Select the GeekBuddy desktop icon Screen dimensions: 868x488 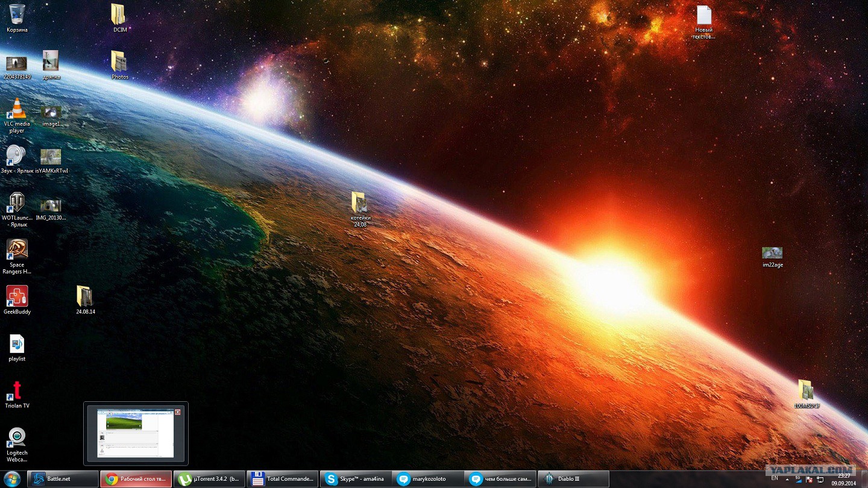coord(17,299)
